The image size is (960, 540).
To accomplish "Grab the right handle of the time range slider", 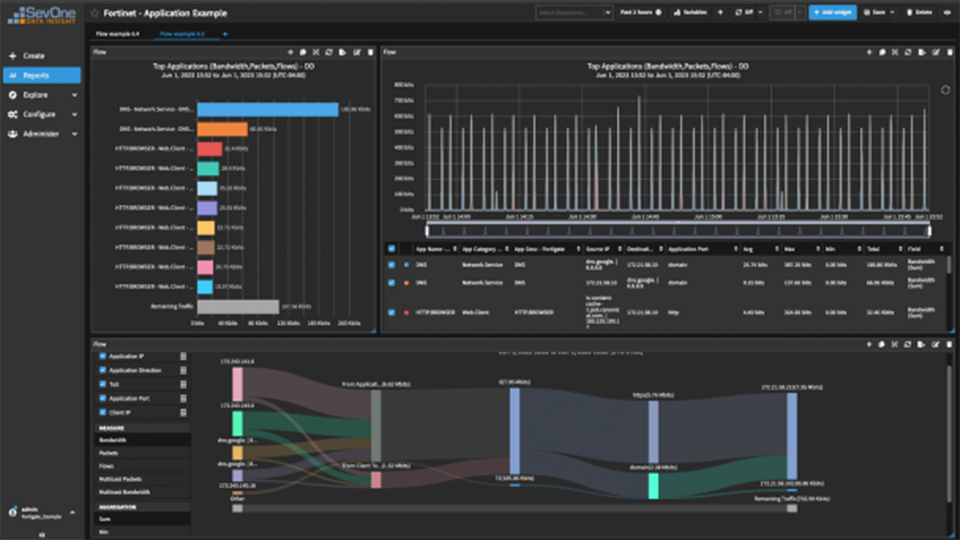I will pyautogui.click(x=929, y=231).
